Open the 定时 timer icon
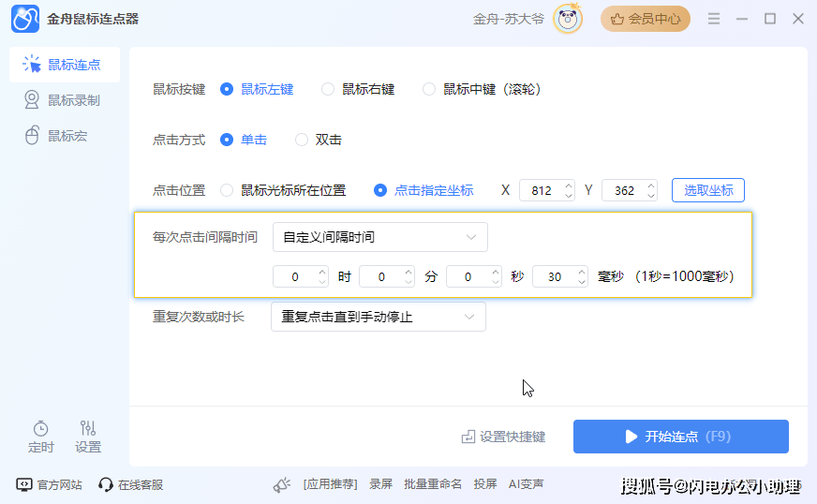Image resolution: width=817 pixels, height=504 pixels. [40, 428]
